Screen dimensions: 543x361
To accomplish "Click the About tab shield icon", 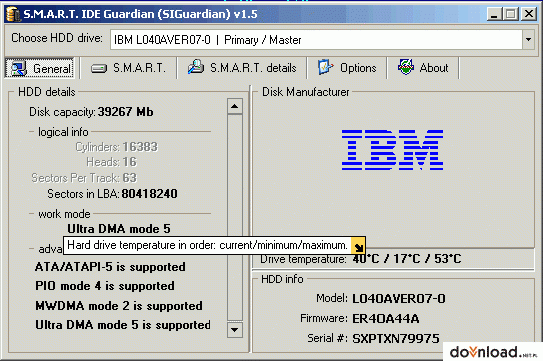I will click(x=406, y=67).
